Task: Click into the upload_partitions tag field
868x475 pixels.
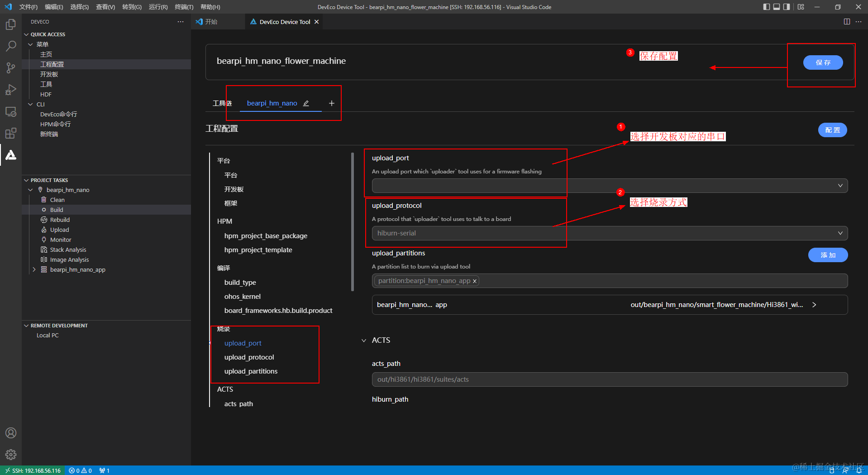Action: [x=610, y=281]
